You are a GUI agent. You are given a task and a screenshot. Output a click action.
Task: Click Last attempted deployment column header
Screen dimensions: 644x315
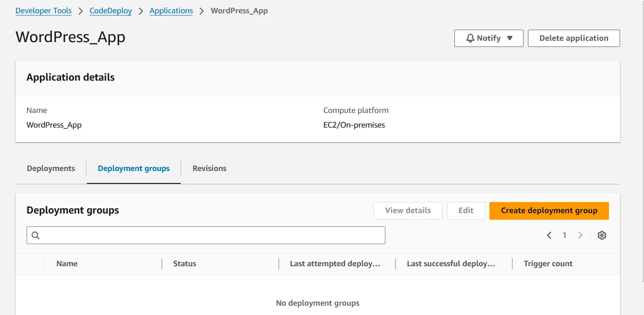pyautogui.click(x=335, y=264)
